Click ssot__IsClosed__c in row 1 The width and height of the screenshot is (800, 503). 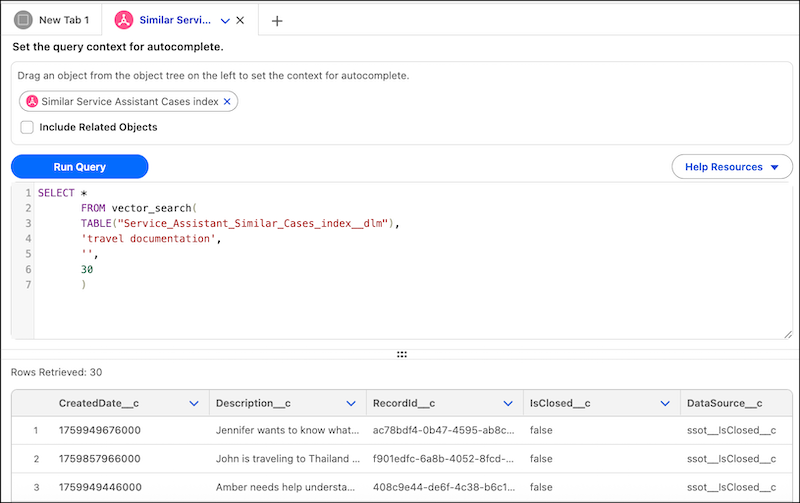tap(732, 430)
